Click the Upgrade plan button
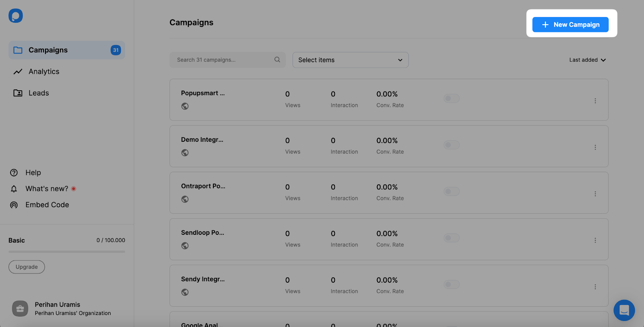This screenshot has height=327, width=644. 27,267
